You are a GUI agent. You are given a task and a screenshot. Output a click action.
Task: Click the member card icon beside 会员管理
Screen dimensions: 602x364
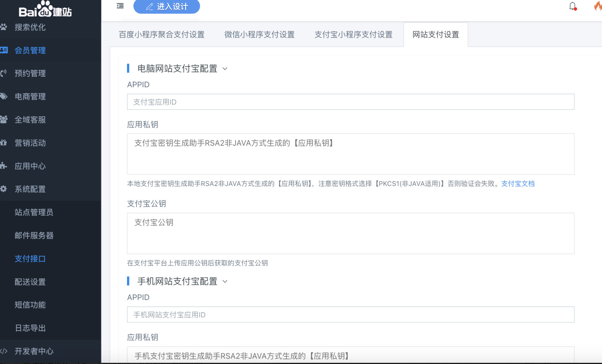click(4, 50)
